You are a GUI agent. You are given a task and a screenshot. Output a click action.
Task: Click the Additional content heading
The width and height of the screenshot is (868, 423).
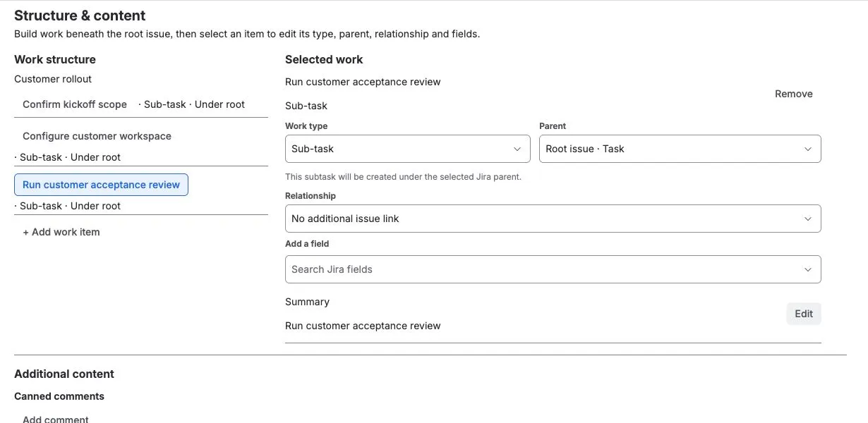[64, 374]
